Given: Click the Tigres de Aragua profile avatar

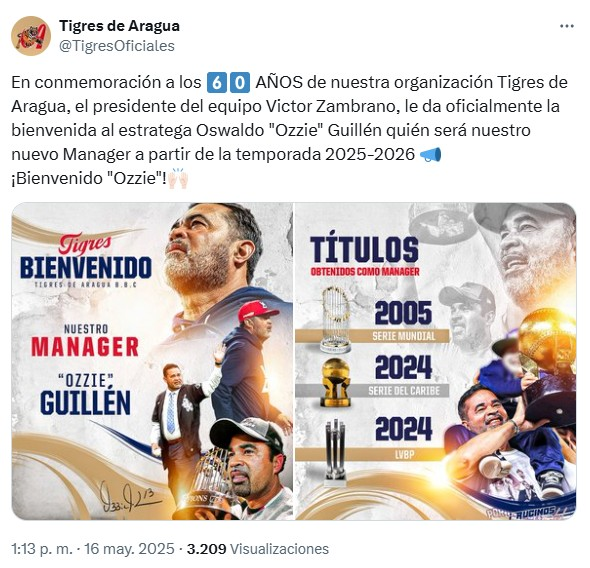Looking at the screenshot, I should 31,36.
